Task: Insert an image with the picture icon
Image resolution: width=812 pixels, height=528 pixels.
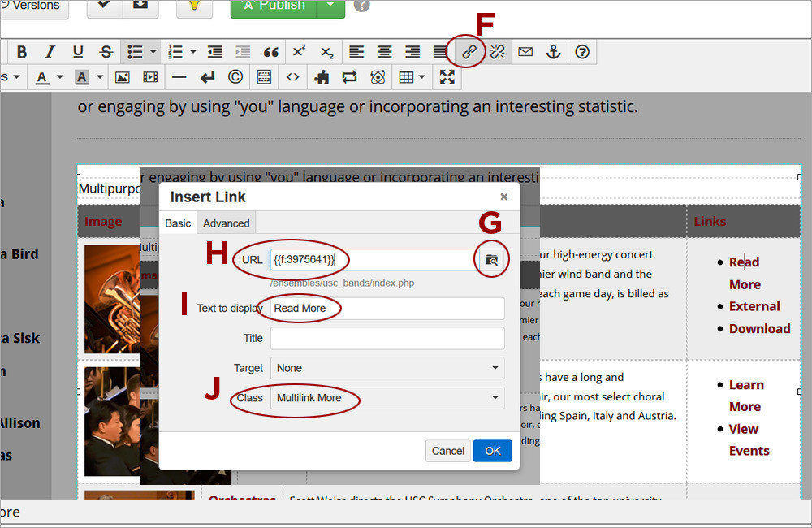Action: click(123, 77)
